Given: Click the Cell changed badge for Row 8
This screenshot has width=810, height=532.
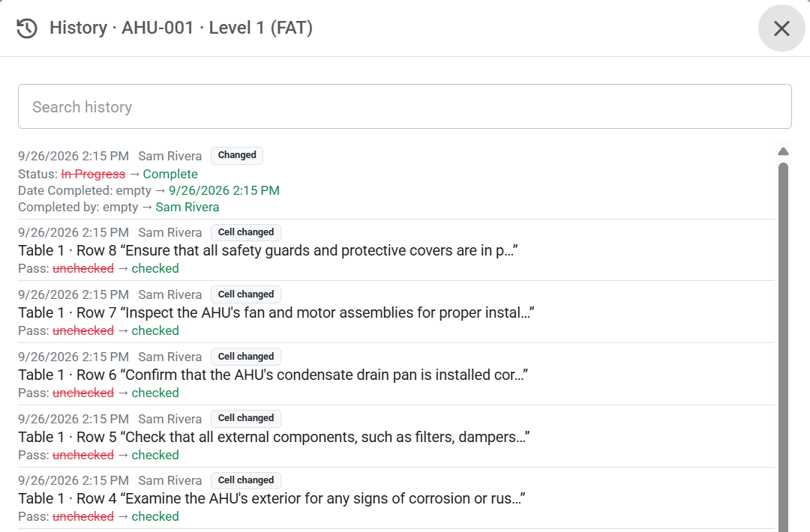Looking at the screenshot, I should point(246,232).
